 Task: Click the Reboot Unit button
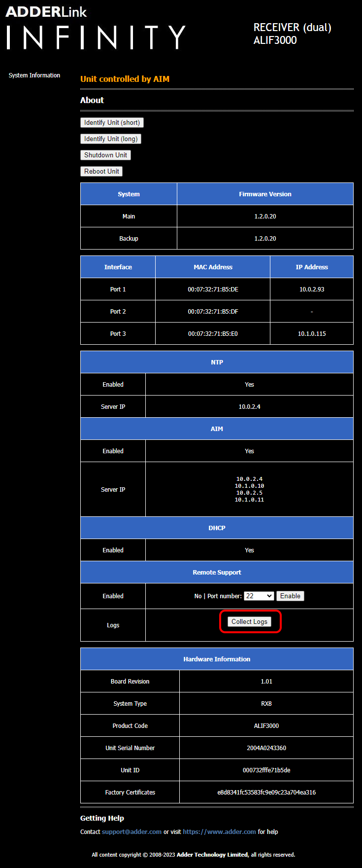101,171
